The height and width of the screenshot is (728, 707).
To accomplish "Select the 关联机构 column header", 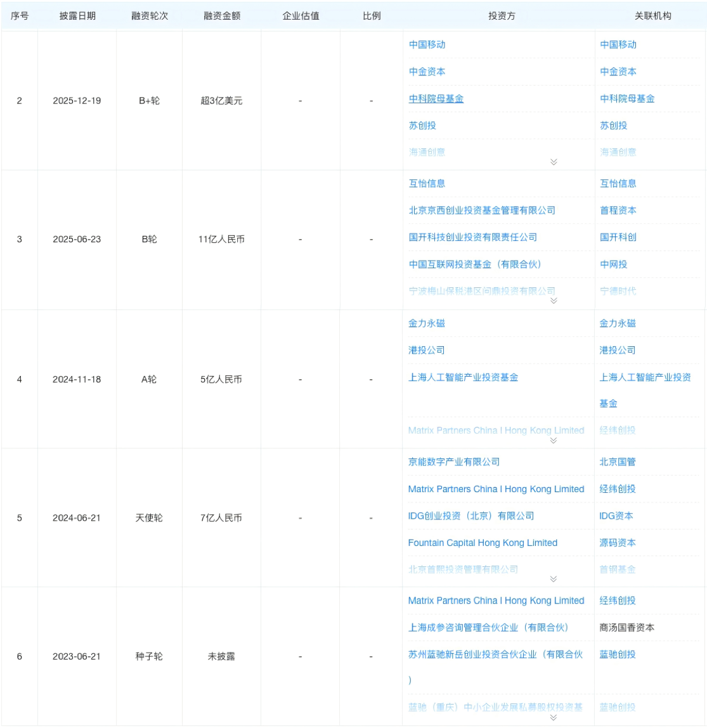I will click(653, 16).
